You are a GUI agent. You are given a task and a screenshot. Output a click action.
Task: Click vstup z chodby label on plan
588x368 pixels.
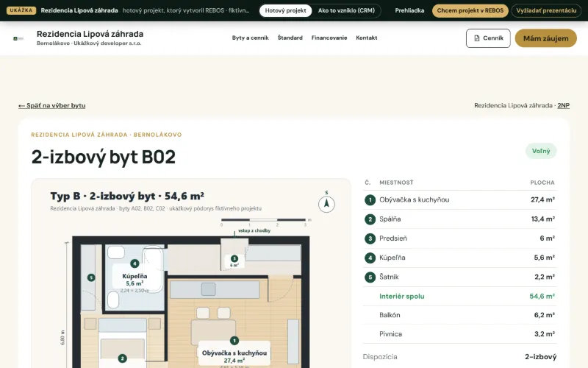pyautogui.click(x=254, y=230)
